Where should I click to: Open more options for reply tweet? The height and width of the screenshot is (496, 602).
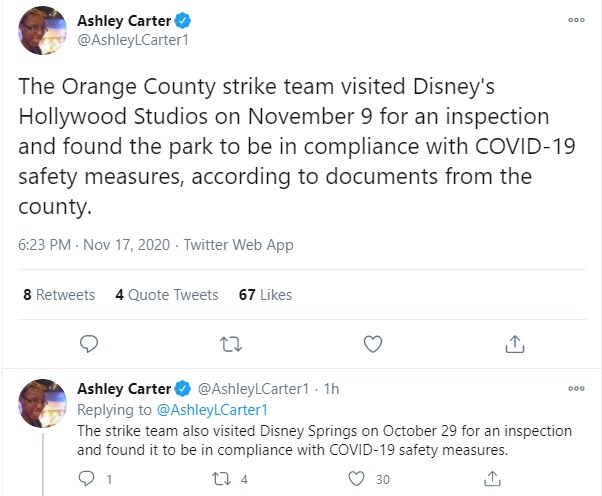[x=576, y=389]
